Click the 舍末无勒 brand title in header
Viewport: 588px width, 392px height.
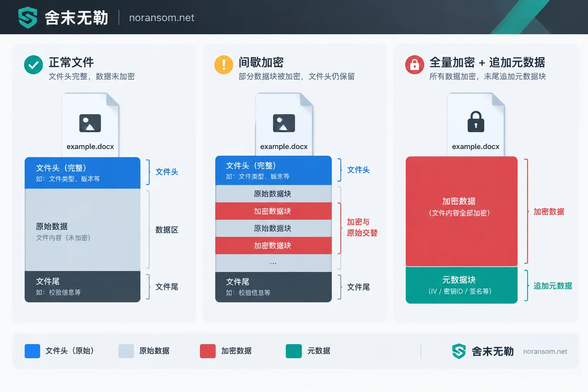[77, 18]
